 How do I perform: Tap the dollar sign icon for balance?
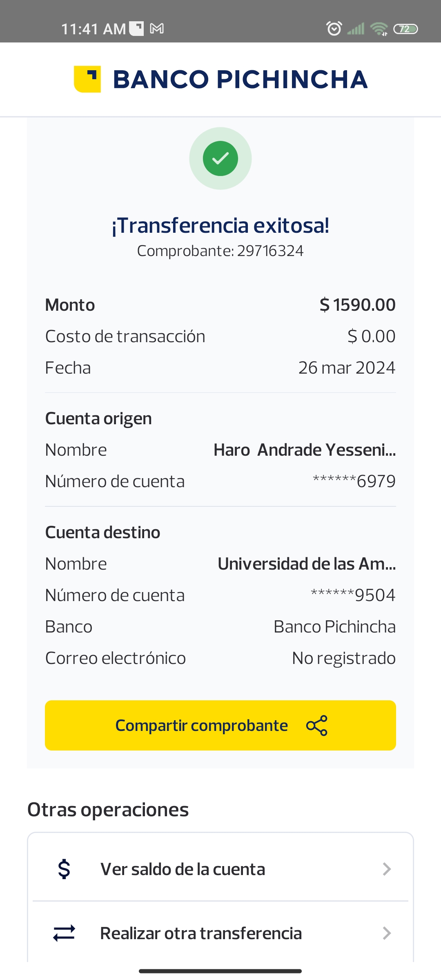pos(64,869)
